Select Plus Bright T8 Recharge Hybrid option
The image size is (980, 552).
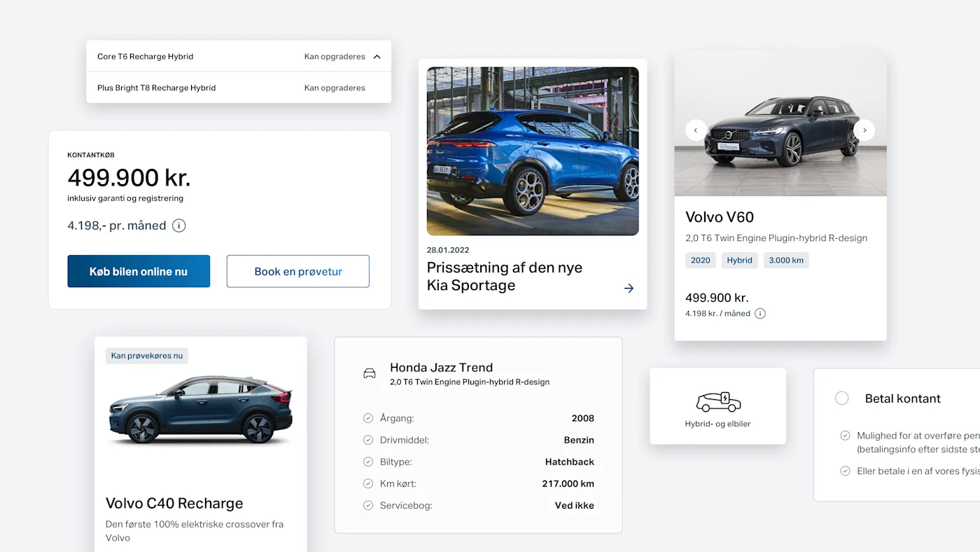[239, 88]
